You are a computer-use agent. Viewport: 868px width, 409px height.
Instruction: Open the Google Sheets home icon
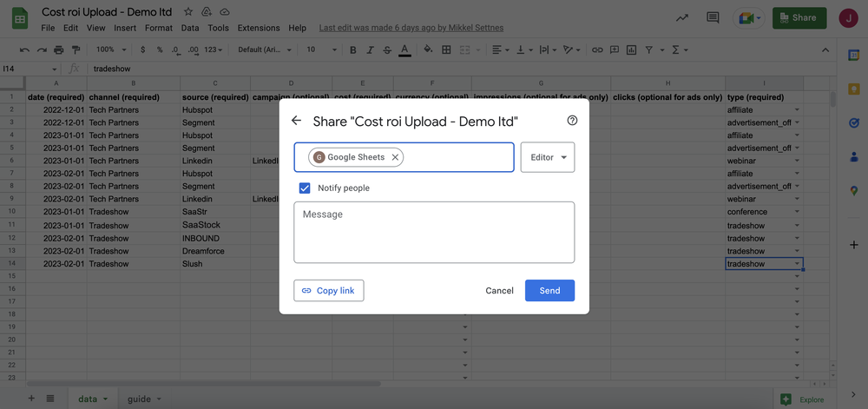pyautogui.click(x=20, y=19)
